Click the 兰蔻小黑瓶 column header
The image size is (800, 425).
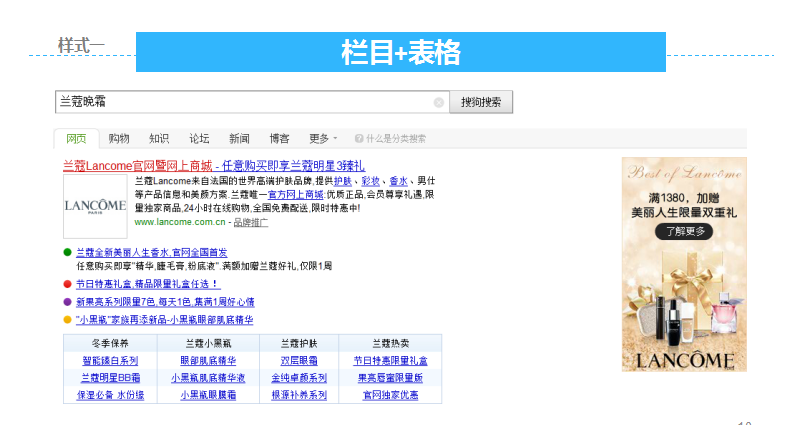pos(208,343)
